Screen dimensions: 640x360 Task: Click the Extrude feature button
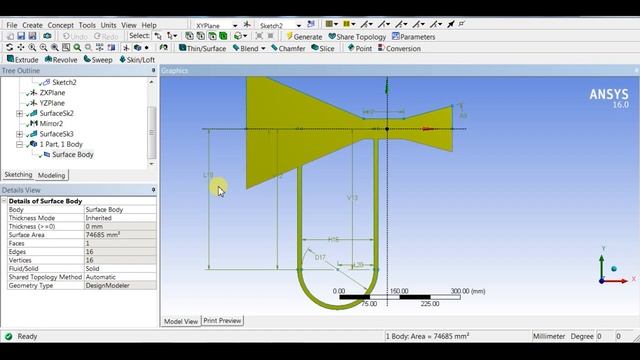coord(22,60)
